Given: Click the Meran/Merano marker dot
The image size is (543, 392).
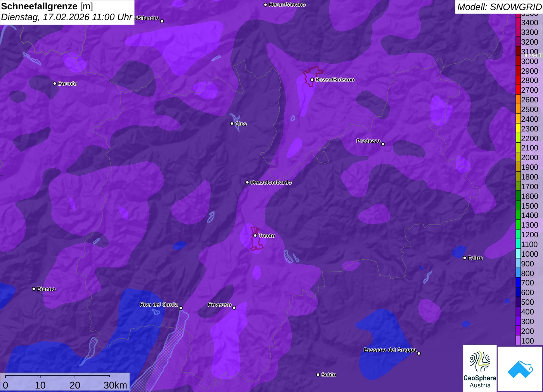Looking at the screenshot, I should click(x=265, y=5).
